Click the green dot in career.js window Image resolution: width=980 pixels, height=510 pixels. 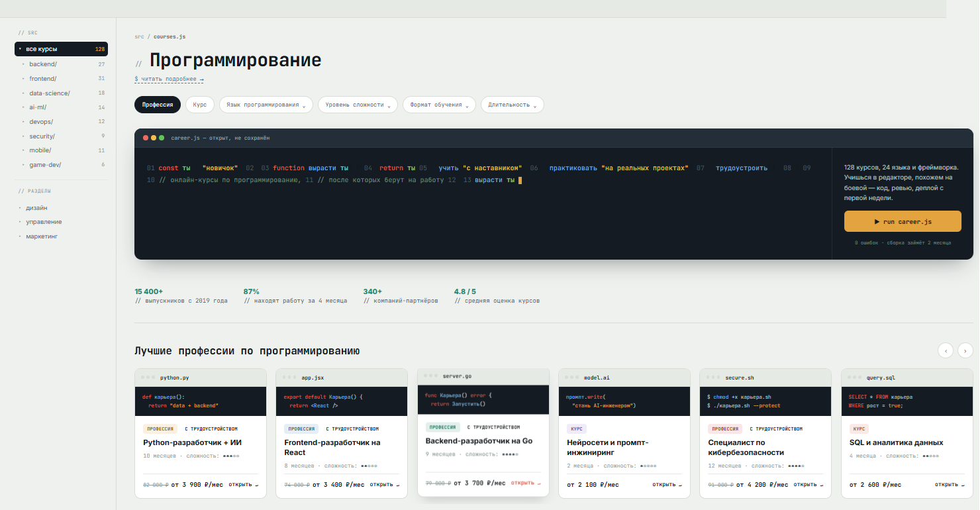click(x=162, y=138)
